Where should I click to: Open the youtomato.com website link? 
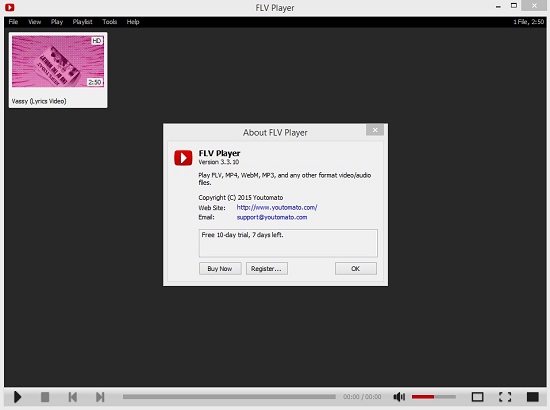pyautogui.click(x=277, y=207)
